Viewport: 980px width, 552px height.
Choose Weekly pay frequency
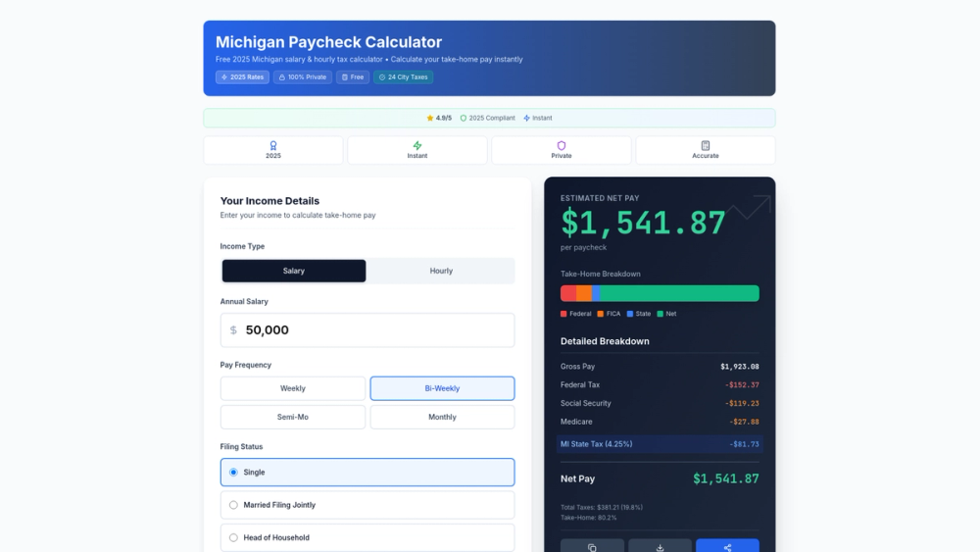(292, 388)
